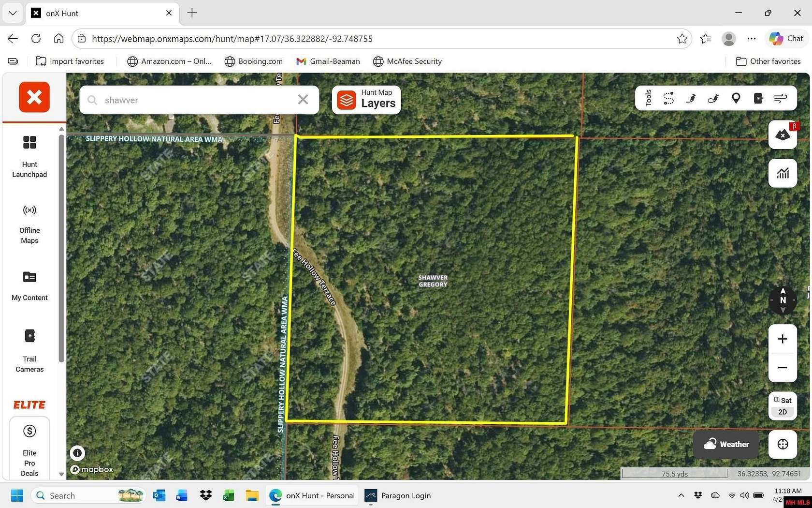The width and height of the screenshot is (812, 508).
Task: Expand browser favorites via Other favorites
Action: [768, 61]
